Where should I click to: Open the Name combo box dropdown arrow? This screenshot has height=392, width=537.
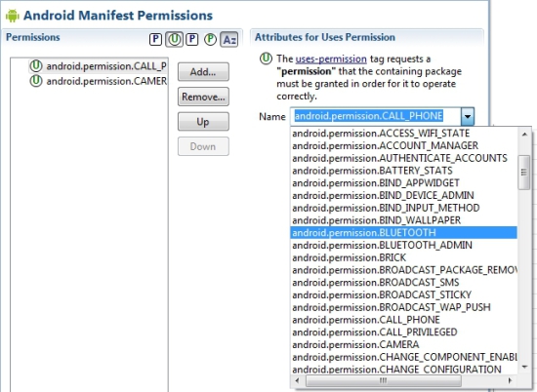tap(468, 116)
